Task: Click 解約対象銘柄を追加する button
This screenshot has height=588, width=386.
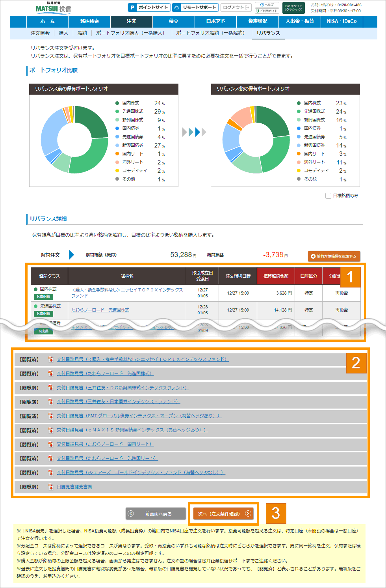Action: tap(334, 256)
